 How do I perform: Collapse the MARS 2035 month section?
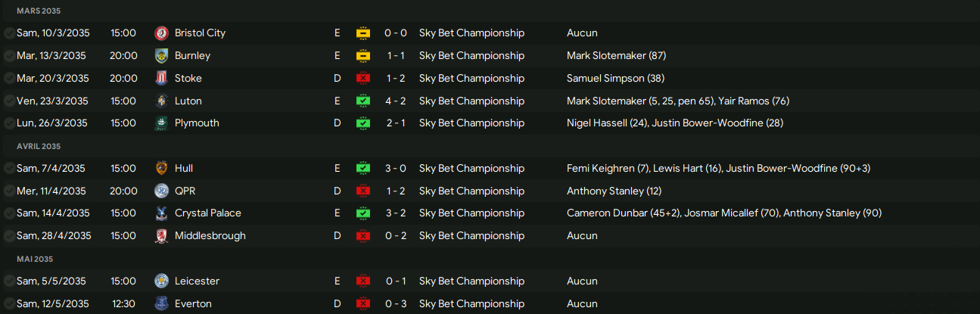point(39,11)
